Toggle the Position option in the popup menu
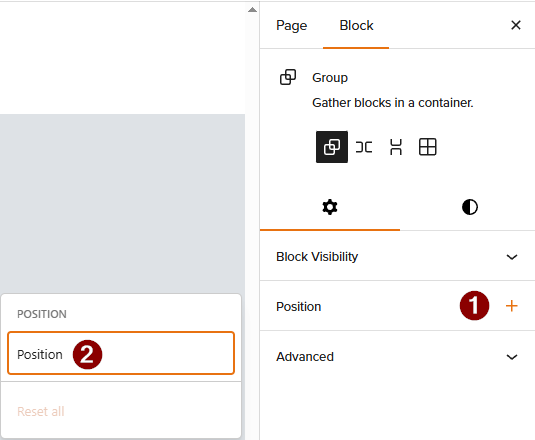 pos(121,353)
